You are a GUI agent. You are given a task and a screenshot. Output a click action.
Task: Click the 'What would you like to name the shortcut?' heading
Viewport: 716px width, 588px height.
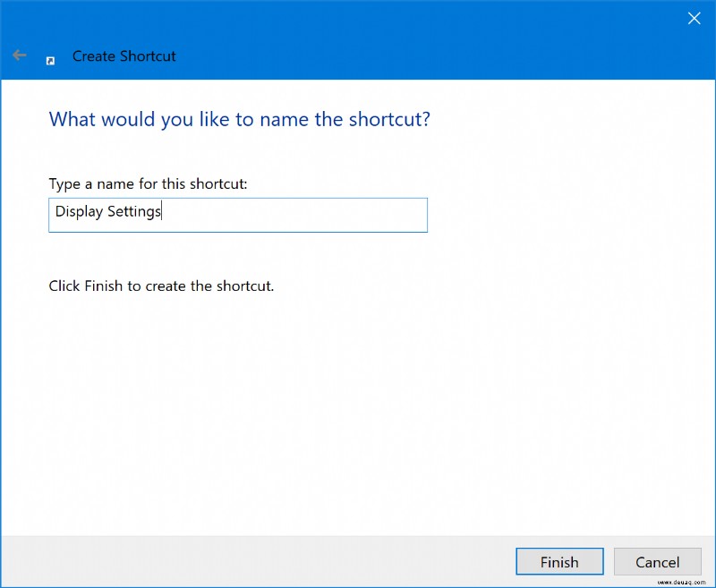pyautogui.click(x=239, y=120)
